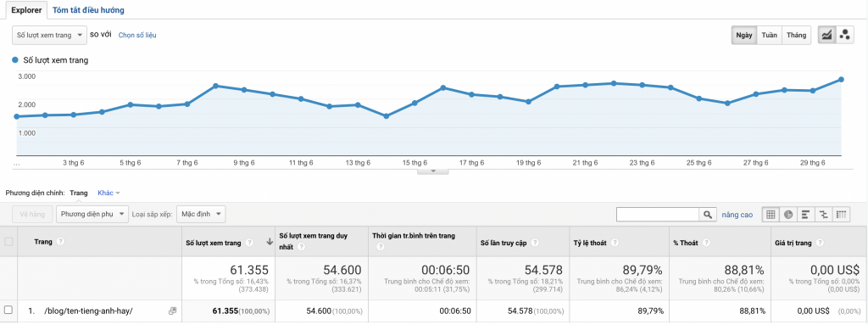Select Ngày time granularity
The image size is (868, 325).
(x=743, y=35)
